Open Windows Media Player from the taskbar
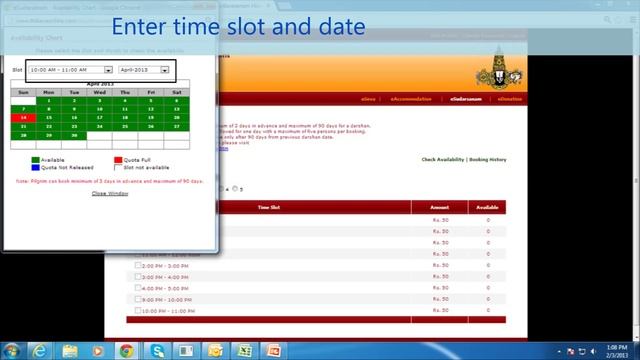The image size is (640, 360). click(98, 351)
